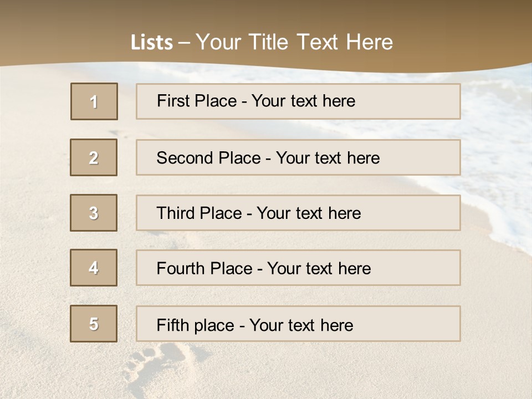The height and width of the screenshot is (399, 532).
Task: Click the number 3 box
Action: [94, 213]
